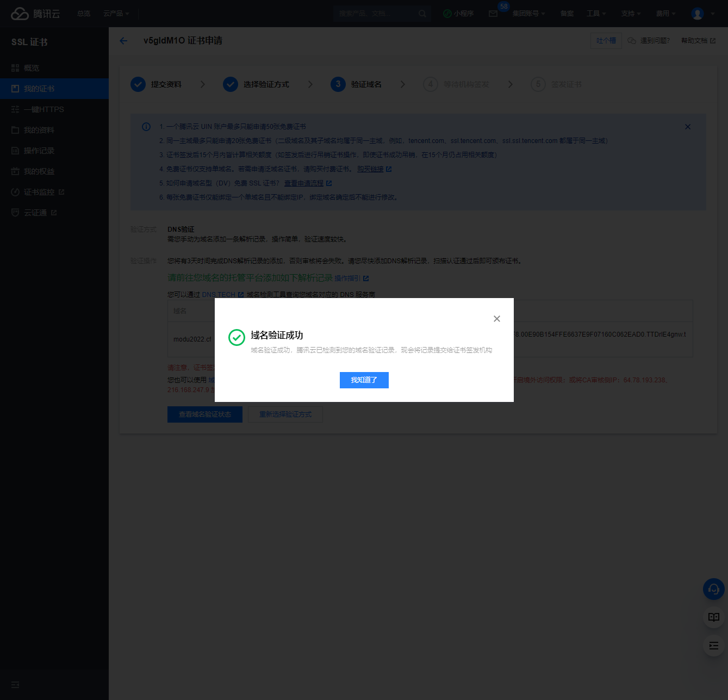Click the search magnifier icon

click(x=422, y=14)
